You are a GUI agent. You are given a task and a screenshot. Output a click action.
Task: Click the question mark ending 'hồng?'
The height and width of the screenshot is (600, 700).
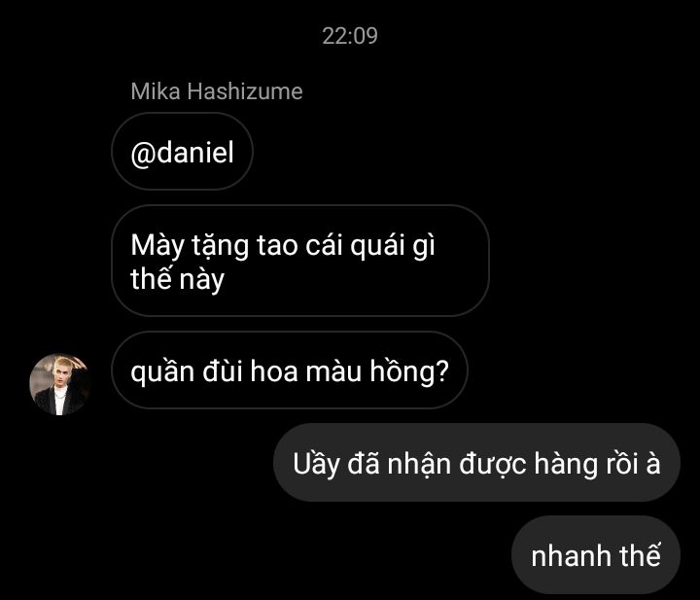pyautogui.click(x=441, y=371)
